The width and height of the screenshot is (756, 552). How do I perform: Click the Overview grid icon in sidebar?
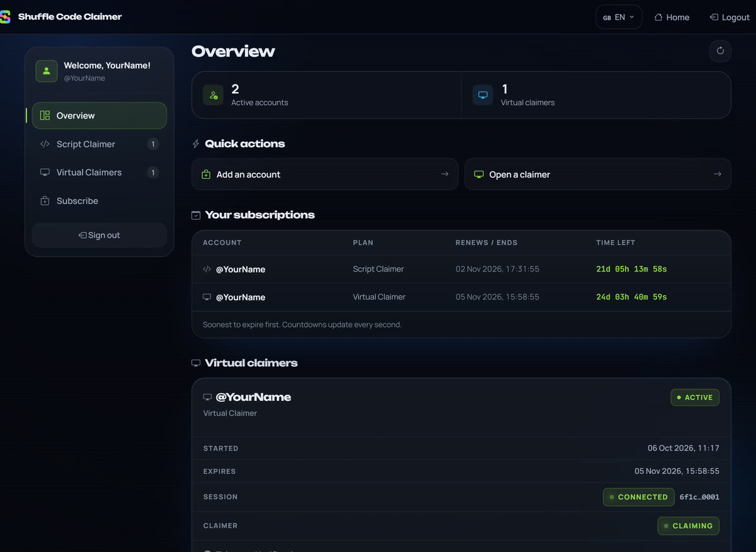point(45,115)
